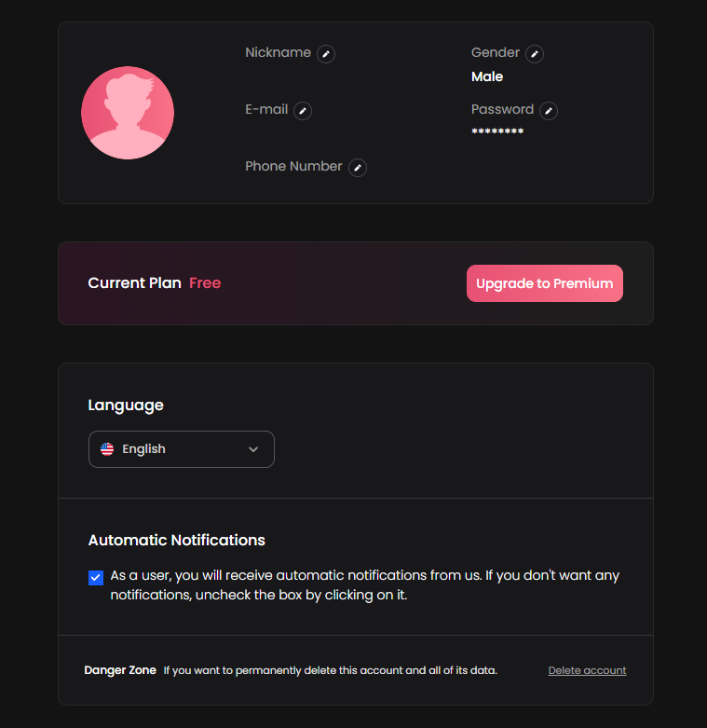Click the masked password asterisks
The image size is (707, 728).
(497, 131)
